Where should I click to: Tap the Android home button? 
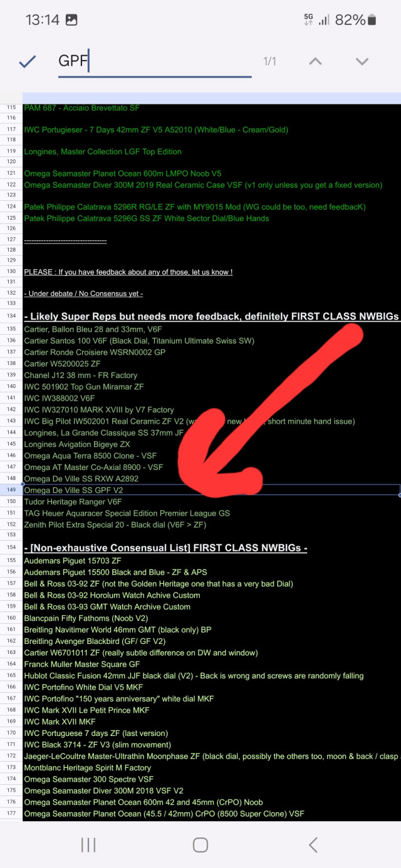click(x=200, y=845)
